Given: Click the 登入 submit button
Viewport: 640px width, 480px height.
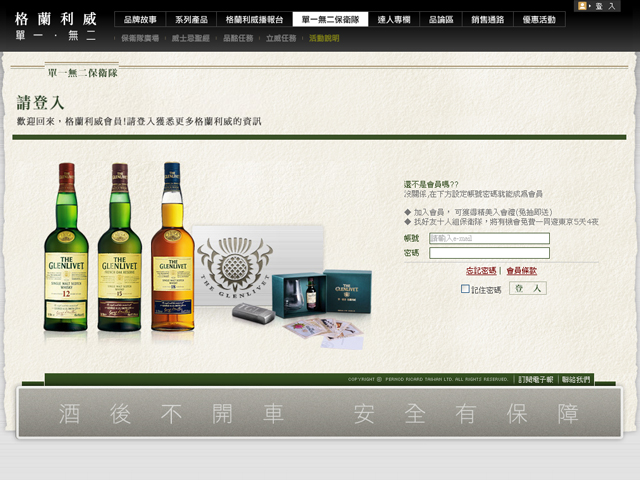Looking at the screenshot, I should tap(527, 288).
